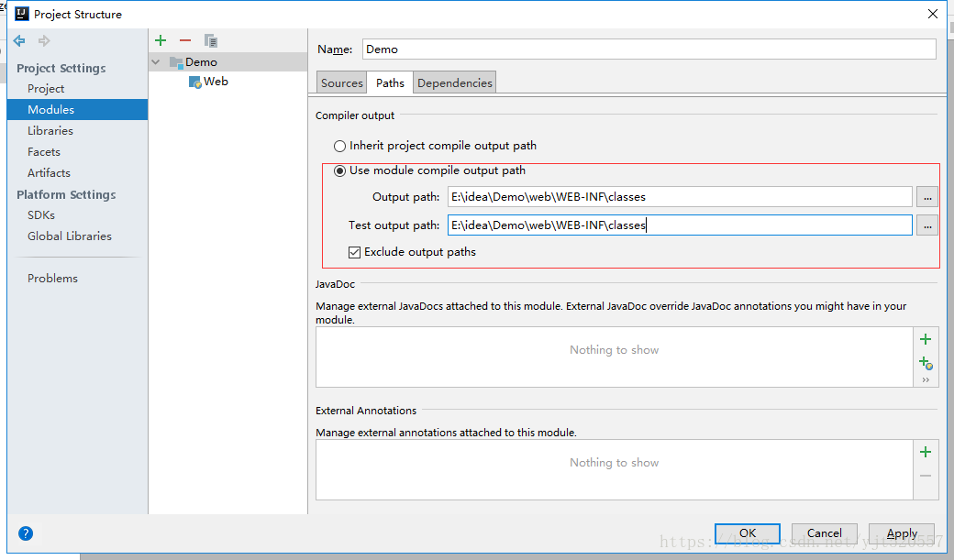Click the Demo module folder icon

tap(176, 62)
